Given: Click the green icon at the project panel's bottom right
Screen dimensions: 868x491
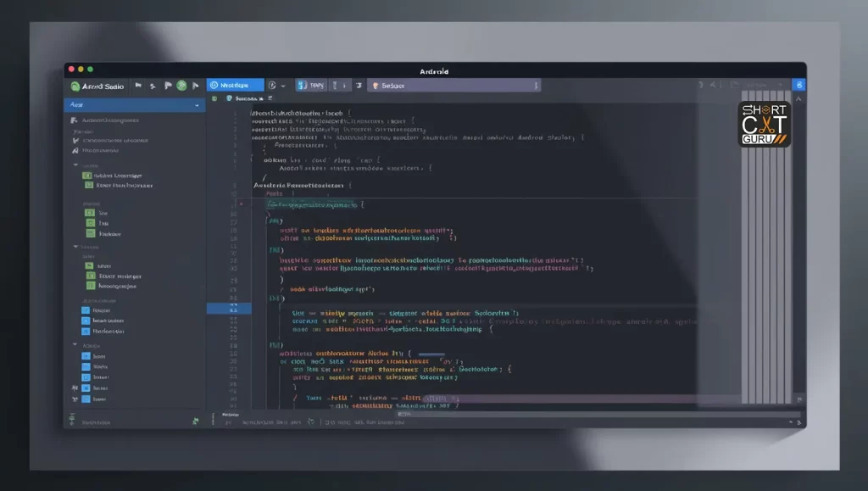Looking at the screenshot, I should click(x=196, y=421).
